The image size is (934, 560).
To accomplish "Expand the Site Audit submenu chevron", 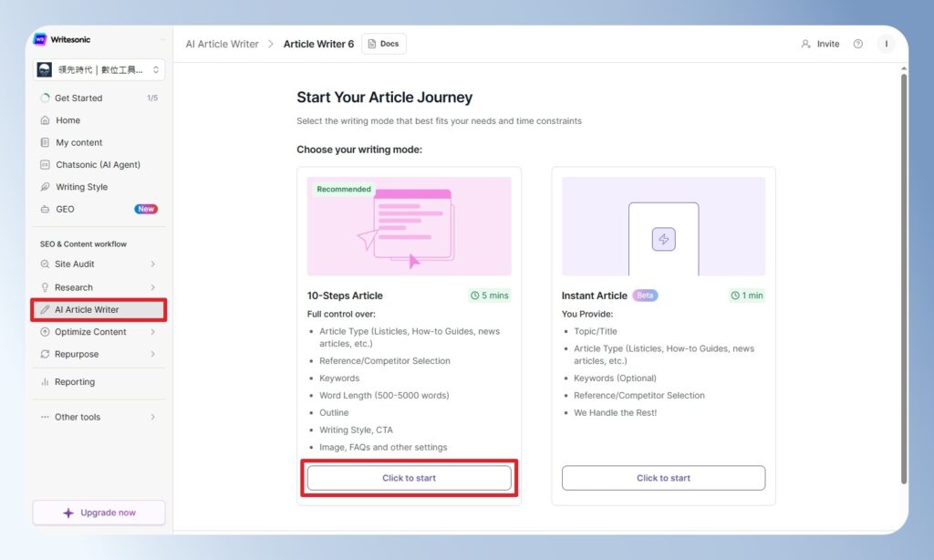I will pyautogui.click(x=153, y=264).
